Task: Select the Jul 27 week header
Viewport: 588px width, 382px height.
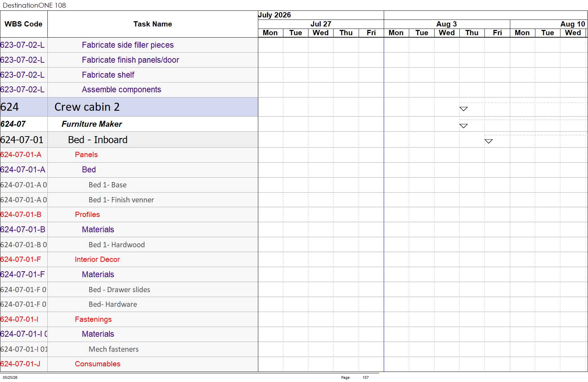Action: [x=321, y=24]
